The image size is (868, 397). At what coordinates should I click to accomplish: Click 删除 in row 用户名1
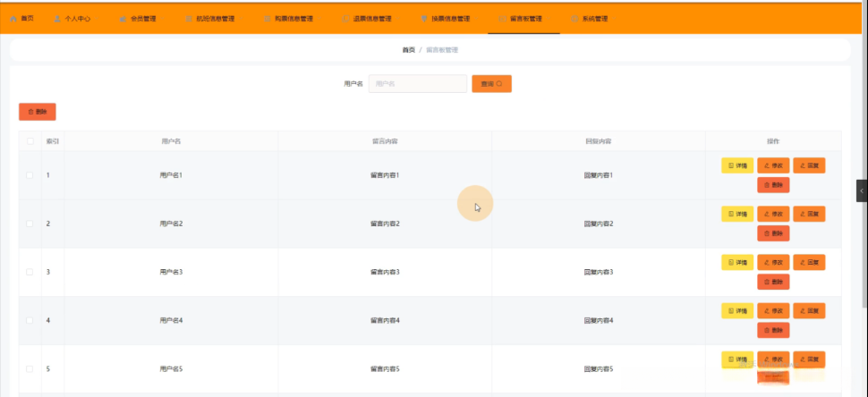coord(773,185)
